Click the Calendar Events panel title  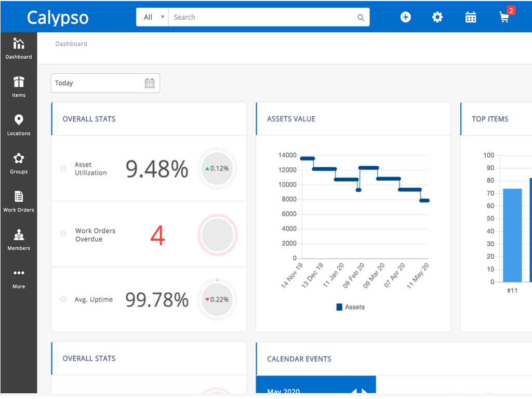coord(299,358)
